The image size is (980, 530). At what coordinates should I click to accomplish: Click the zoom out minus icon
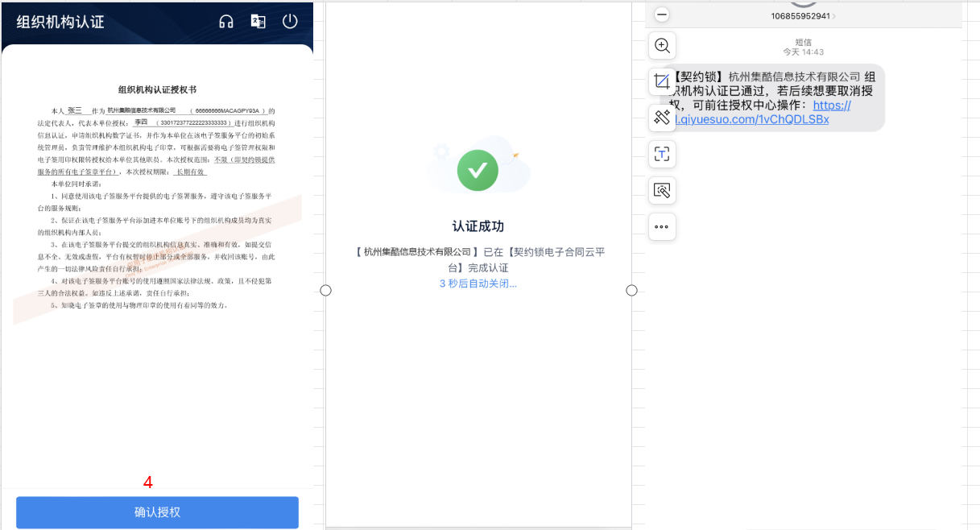pyautogui.click(x=662, y=14)
